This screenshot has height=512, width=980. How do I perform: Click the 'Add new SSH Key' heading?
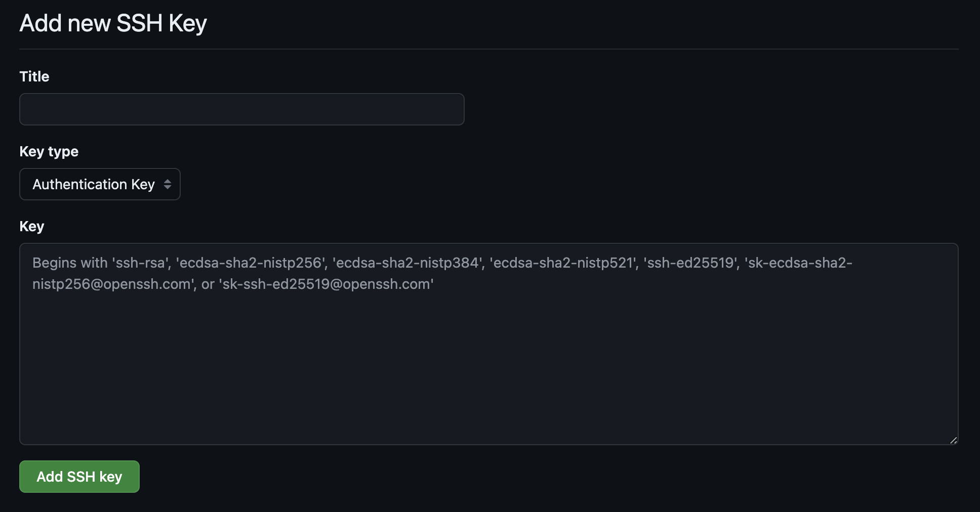[x=113, y=23]
